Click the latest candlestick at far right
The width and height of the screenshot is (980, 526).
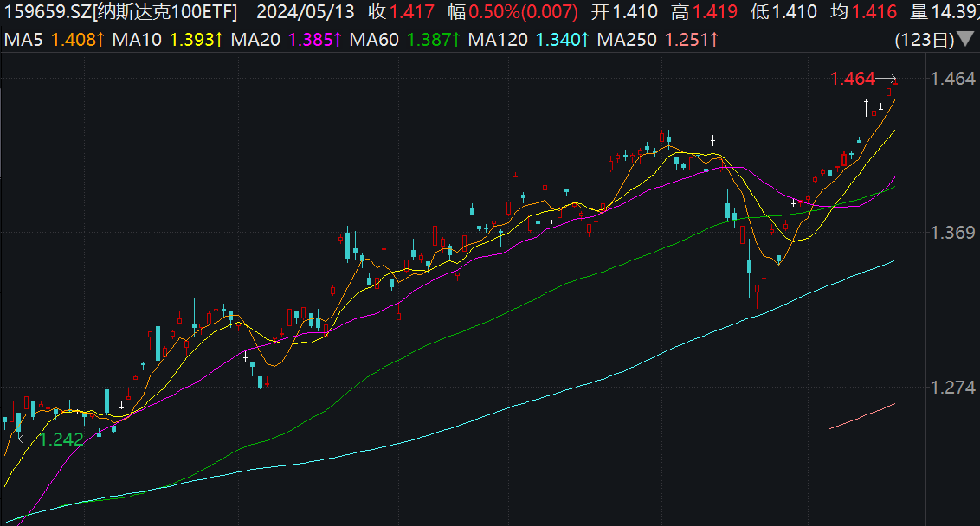889,92
